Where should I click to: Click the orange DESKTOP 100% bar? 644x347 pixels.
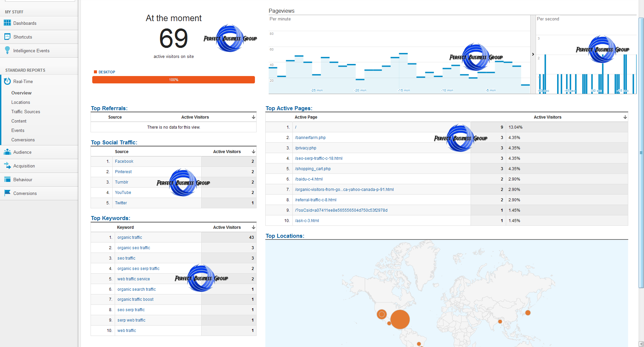tap(173, 80)
